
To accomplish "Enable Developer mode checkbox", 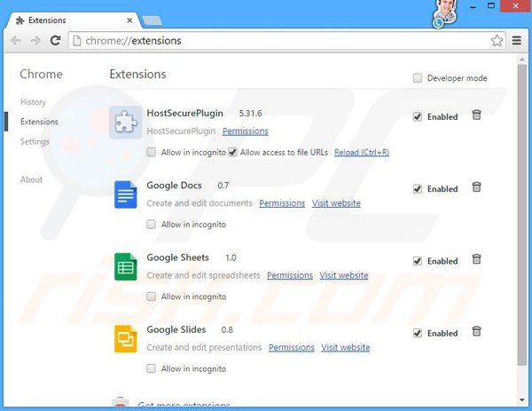I will [418, 78].
